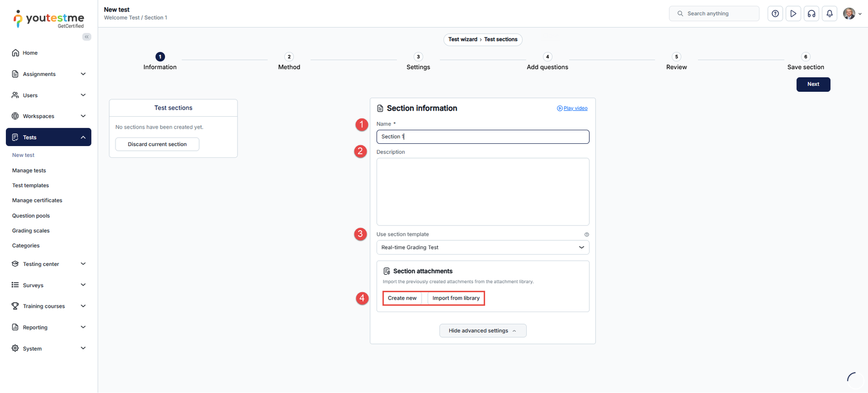Click Import from library button

[x=456, y=298]
